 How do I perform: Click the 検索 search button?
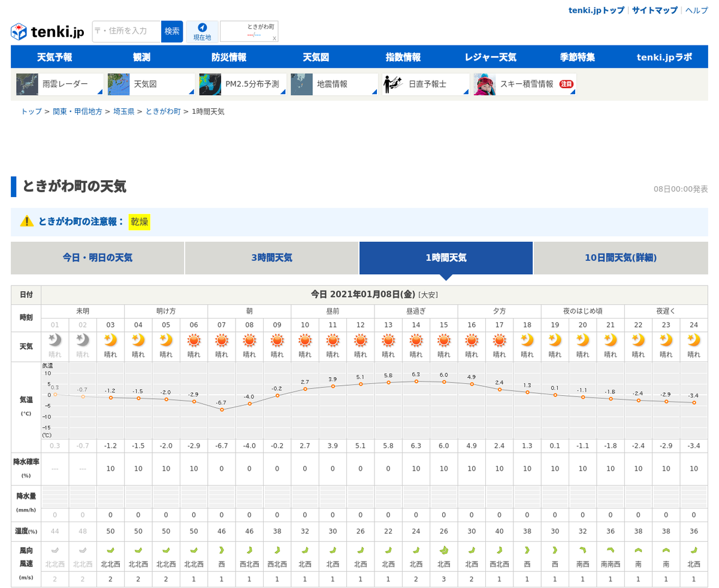(x=172, y=31)
